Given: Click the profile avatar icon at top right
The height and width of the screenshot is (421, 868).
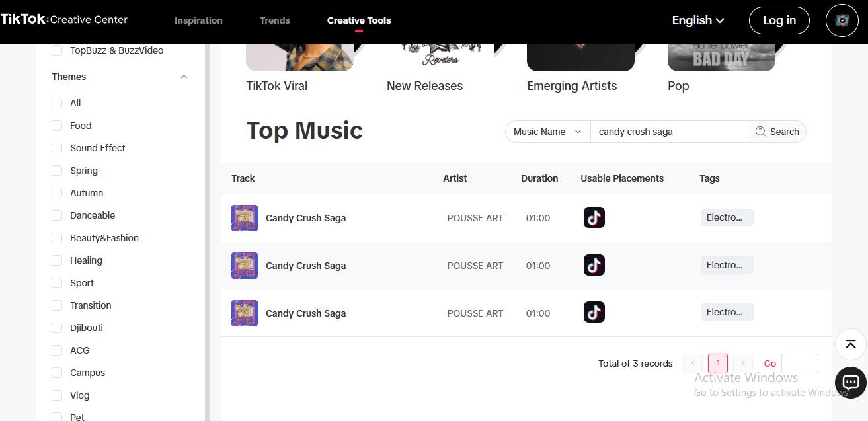Looking at the screenshot, I should (842, 20).
